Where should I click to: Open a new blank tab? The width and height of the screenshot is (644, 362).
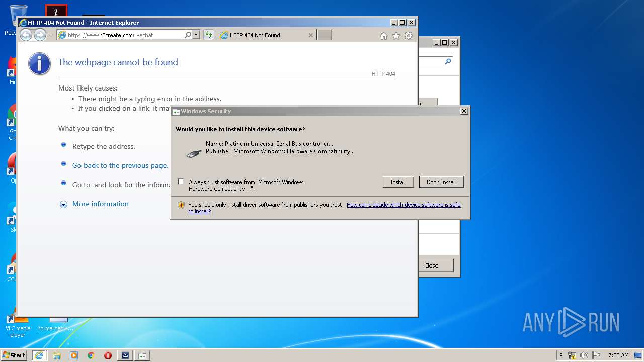324,35
